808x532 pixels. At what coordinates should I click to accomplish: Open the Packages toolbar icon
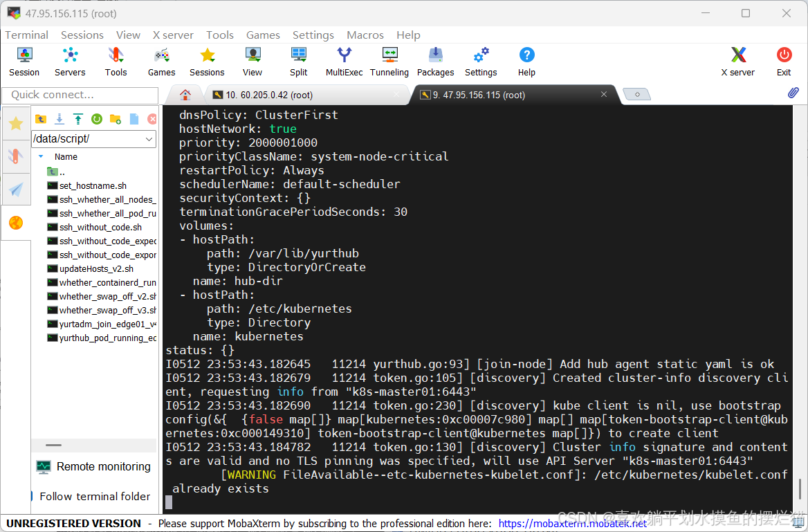tap(435, 62)
